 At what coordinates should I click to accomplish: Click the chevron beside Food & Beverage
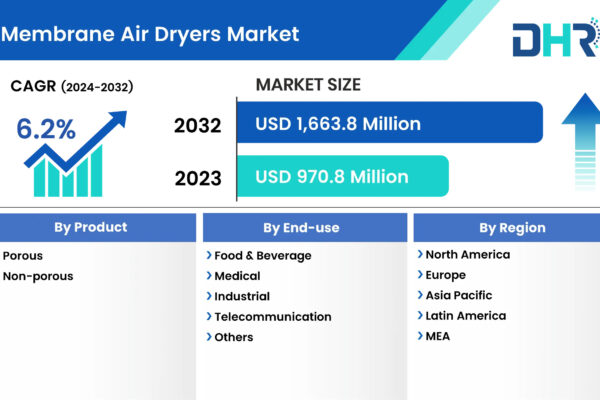pyautogui.click(x=209, y=255)
